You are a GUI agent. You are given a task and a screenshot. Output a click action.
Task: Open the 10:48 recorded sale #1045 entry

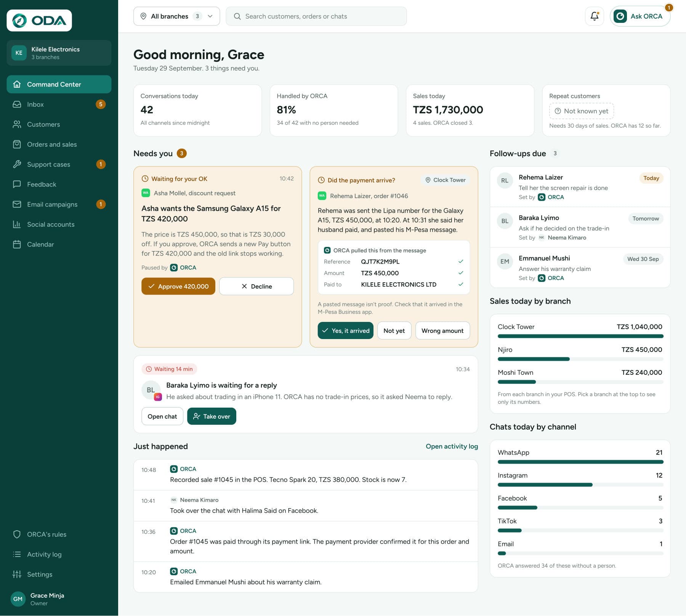coord(306,475)
